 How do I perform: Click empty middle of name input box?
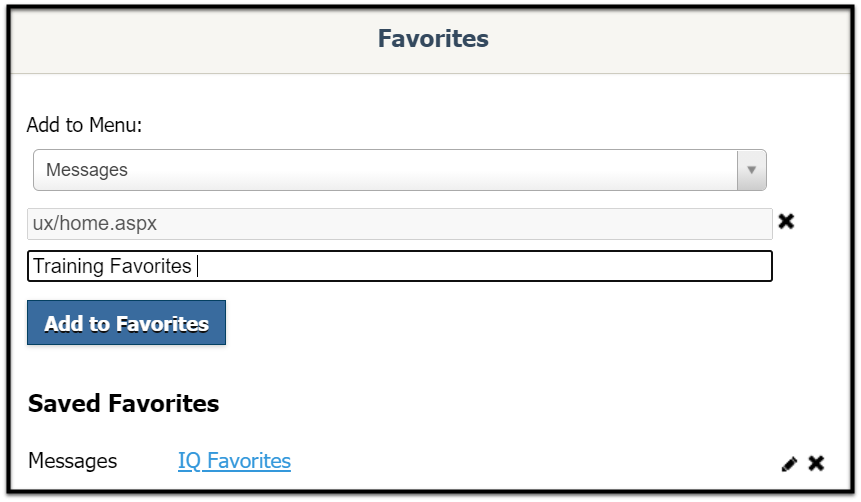tap(483, 266)
